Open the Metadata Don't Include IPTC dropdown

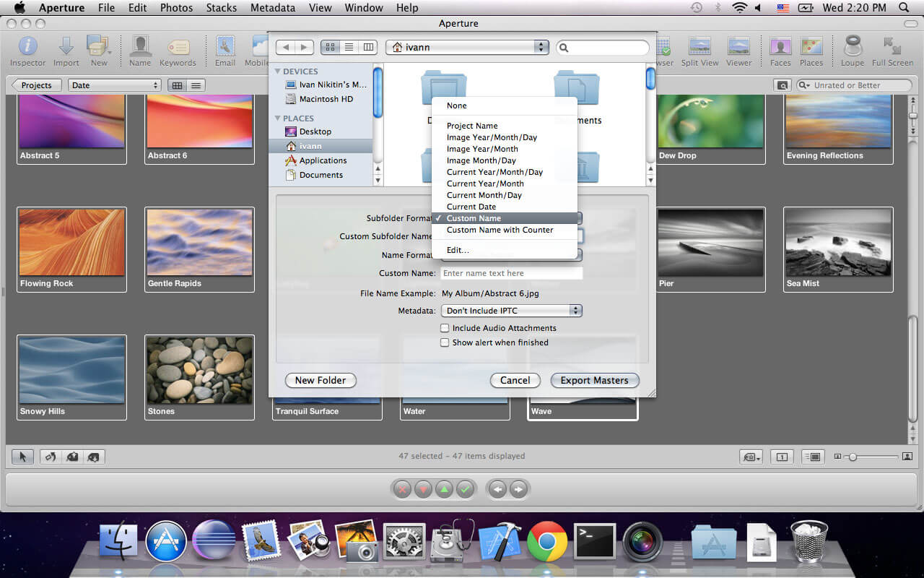click(x=511, y=311)
